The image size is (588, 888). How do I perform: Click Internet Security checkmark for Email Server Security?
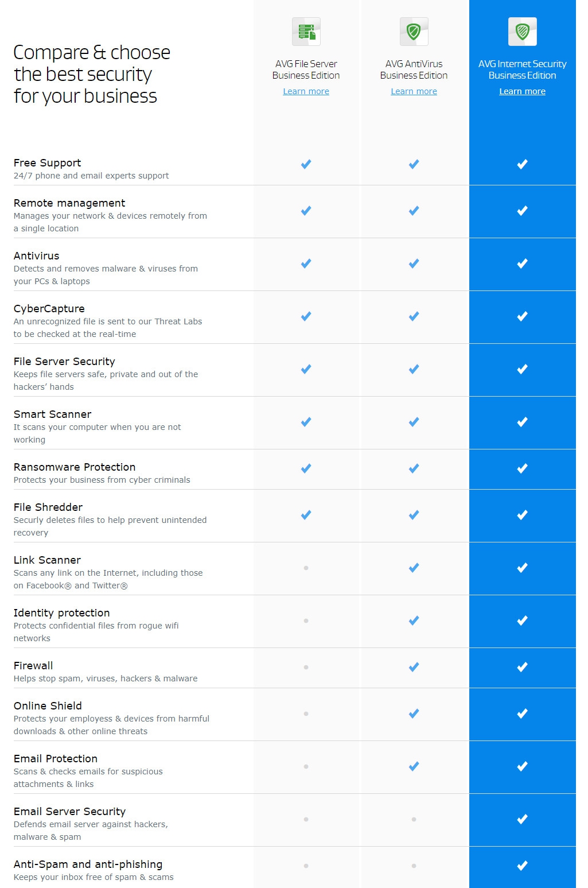(x=522, y=819)
